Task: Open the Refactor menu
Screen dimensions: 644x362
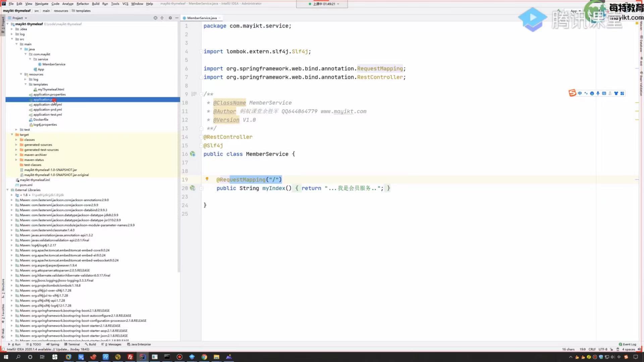Action: pyautogui.click(x=83, y=4)
